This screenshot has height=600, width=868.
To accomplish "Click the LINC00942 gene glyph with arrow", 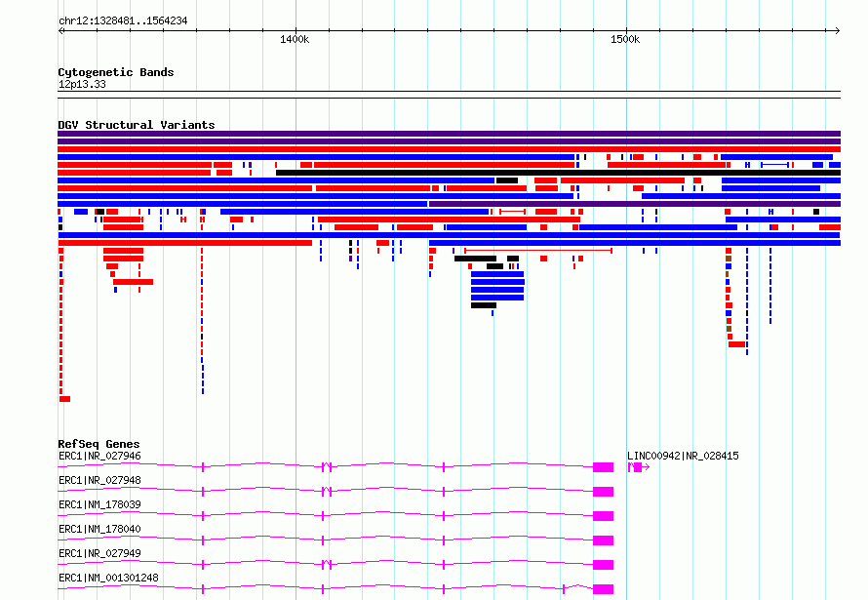I will point(638,467).
